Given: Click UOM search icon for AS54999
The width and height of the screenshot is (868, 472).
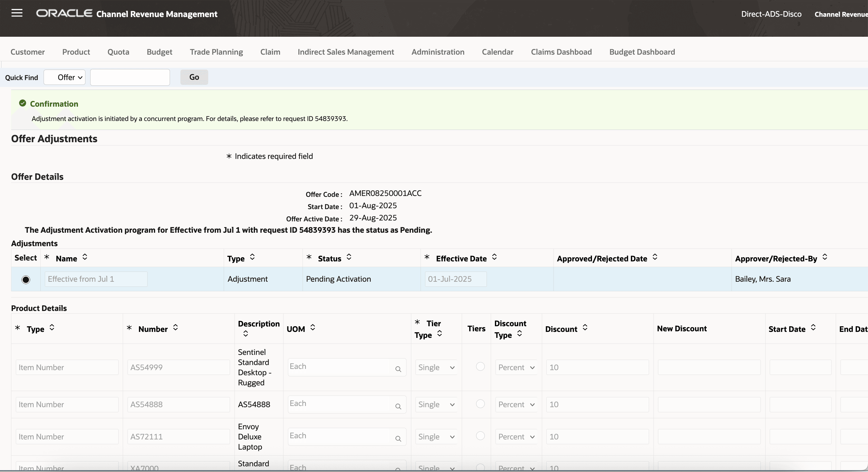Looking at the screenshot, I should [x=398, y=369].
